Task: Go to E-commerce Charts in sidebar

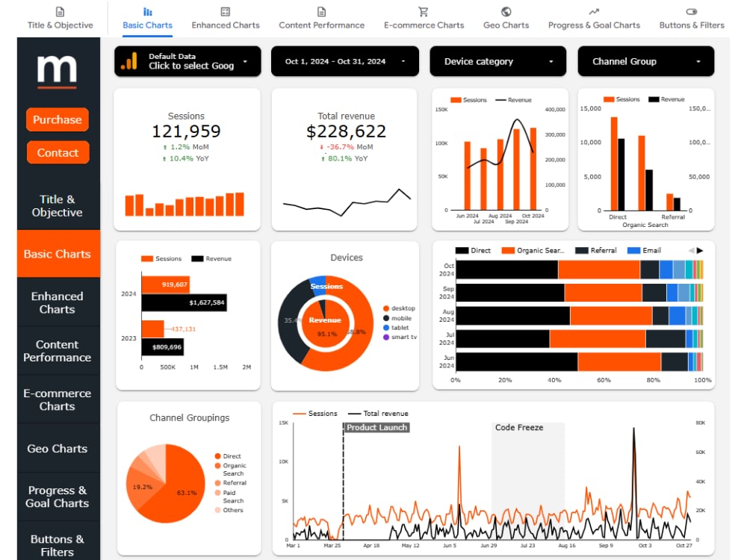Action: click(x=58, y=399)
